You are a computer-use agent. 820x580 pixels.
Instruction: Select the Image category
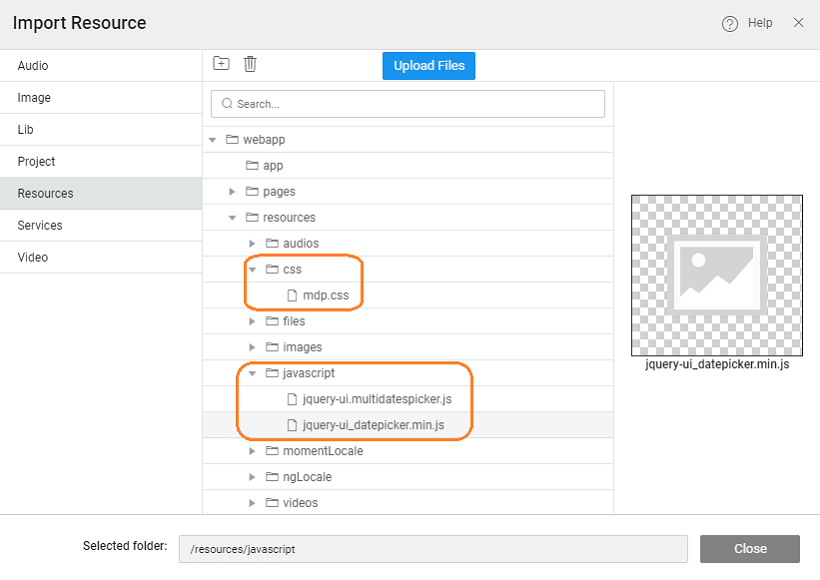(34, 98)
